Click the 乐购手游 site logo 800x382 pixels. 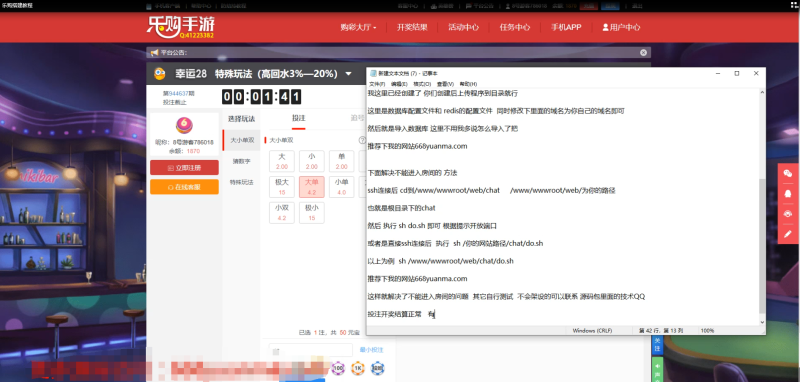tap(181, 27)
